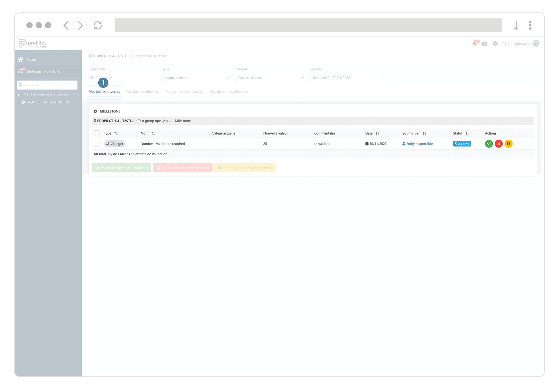Switch to Mes tâches clôturées tab
The height and width of the screenshot is (392, 559).
click(x=143, y=92)
